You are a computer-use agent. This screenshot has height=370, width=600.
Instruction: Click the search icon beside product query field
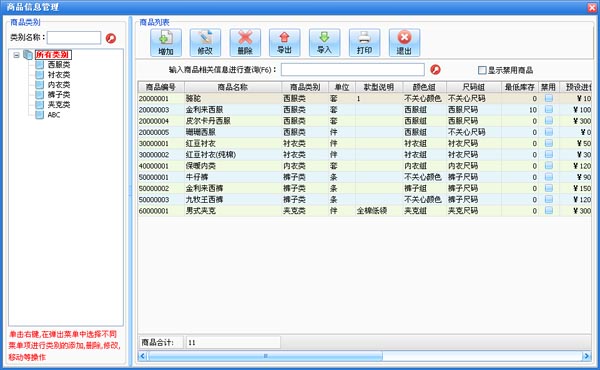click(x=435, y=70)
